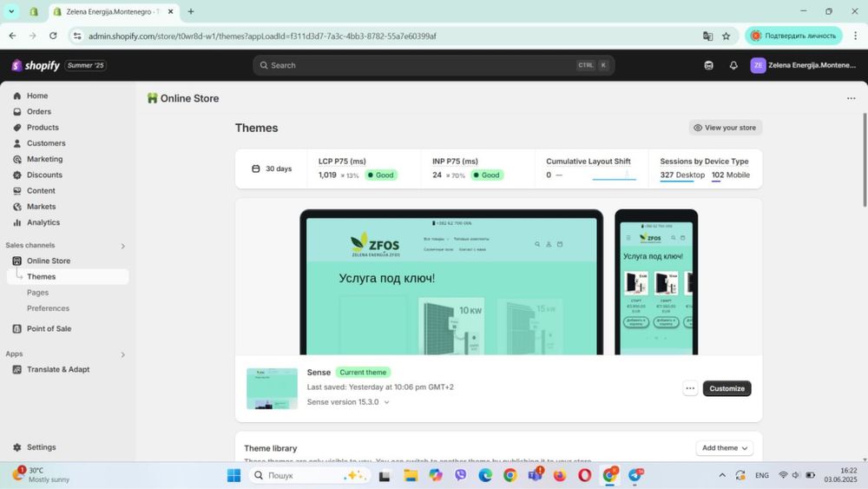Open the Windows Start menu
The image size is (868, 489).
[x=233, y=475]
